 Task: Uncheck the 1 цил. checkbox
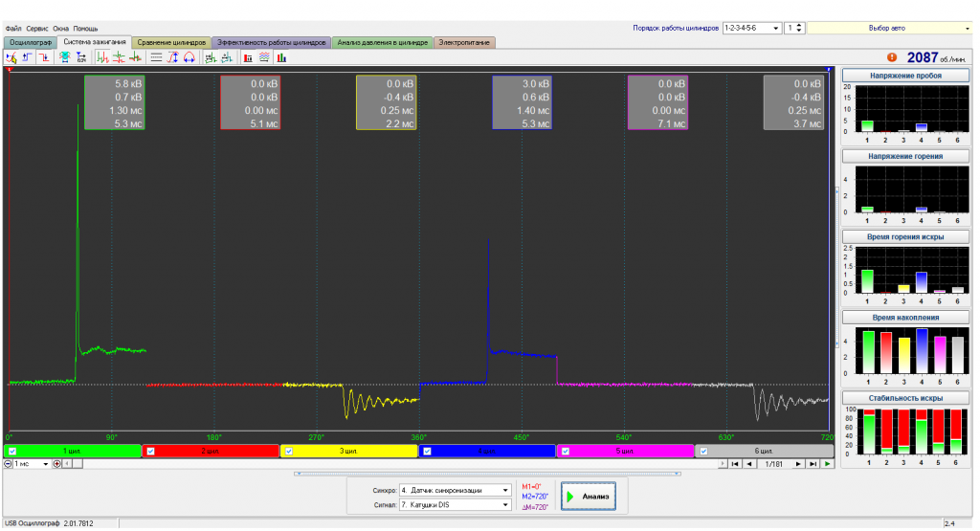pos(12,451)
